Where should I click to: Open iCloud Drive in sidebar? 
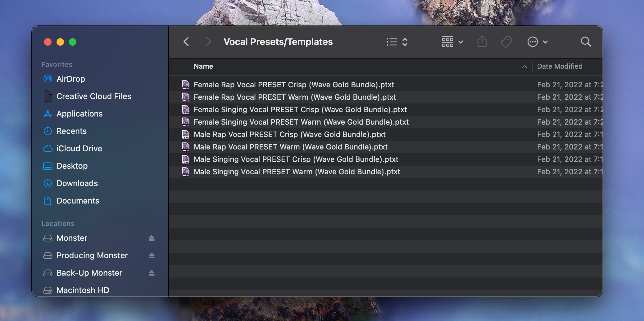tap(79, 149)
